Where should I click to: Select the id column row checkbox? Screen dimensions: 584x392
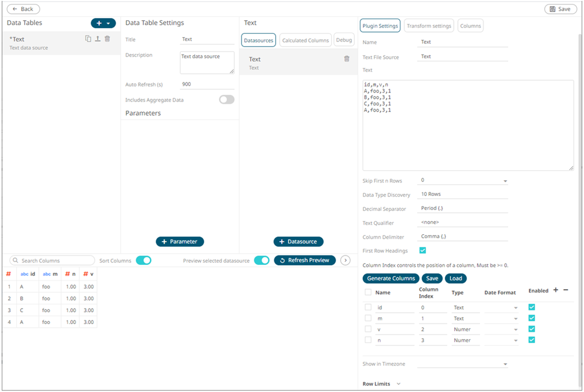pyautogui.click(x=368, y=307)
